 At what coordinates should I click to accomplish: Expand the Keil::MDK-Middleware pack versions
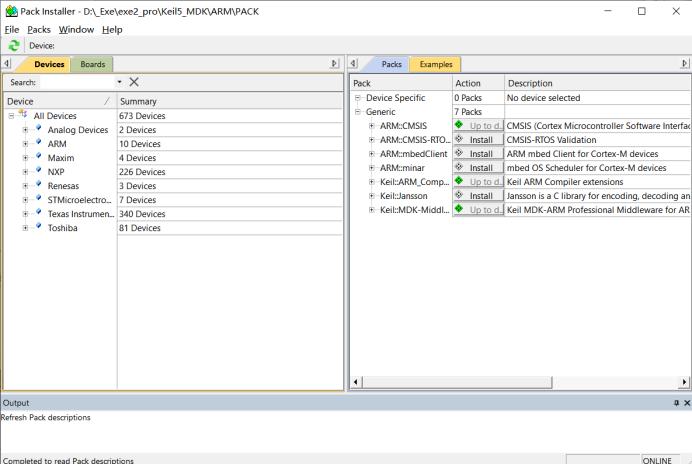pyautogui.click(x=372, y=210)
